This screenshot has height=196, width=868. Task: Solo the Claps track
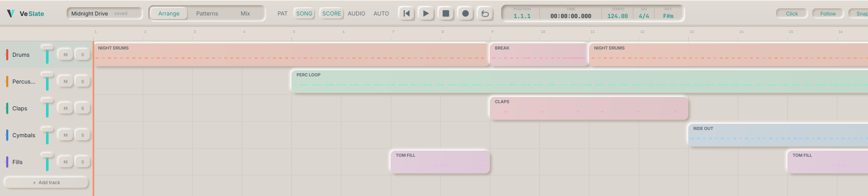tap(83, 108)
